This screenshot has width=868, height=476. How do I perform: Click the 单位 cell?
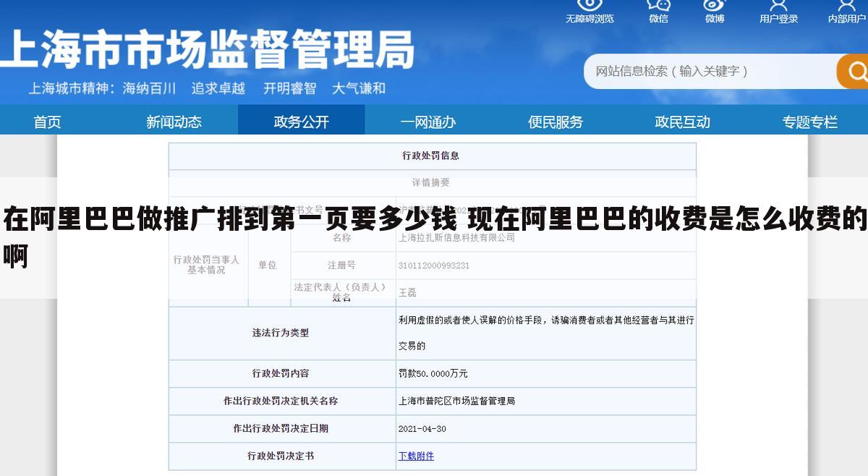tap(268, 265)
